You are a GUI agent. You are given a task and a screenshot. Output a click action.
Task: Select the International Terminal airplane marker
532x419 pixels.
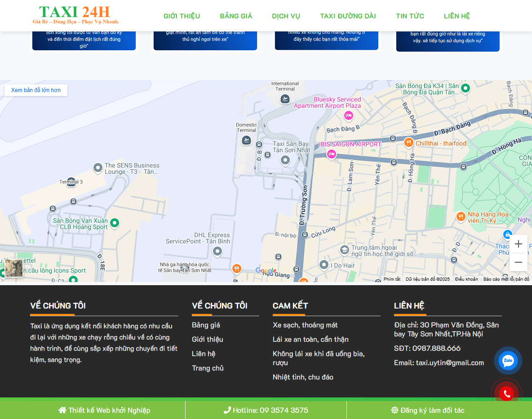coord(285,99)
